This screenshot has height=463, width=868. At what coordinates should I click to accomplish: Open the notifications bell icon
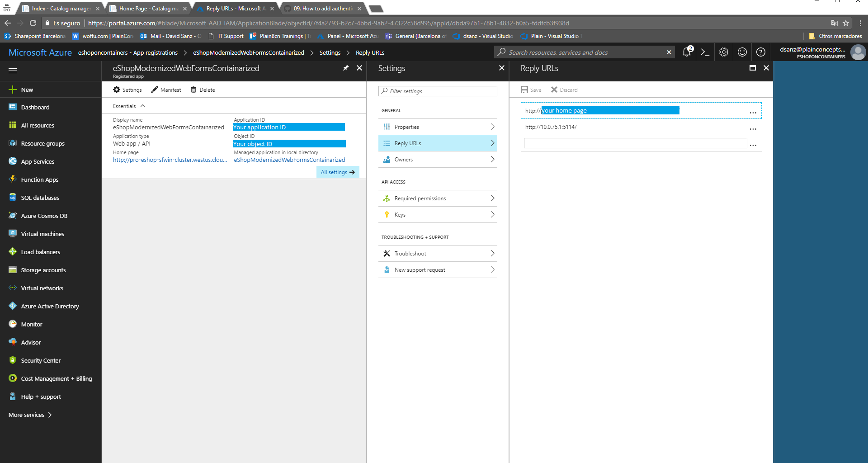pos(687,52)
